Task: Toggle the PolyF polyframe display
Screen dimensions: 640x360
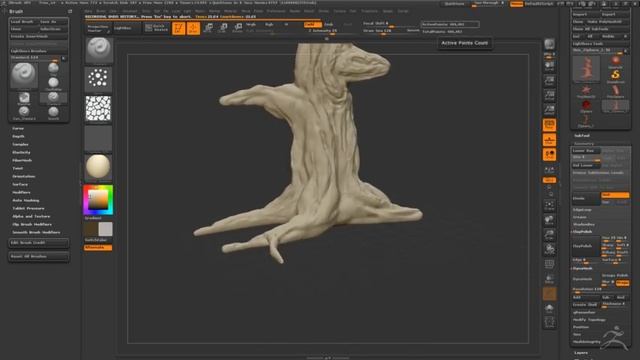Action: 549,264
